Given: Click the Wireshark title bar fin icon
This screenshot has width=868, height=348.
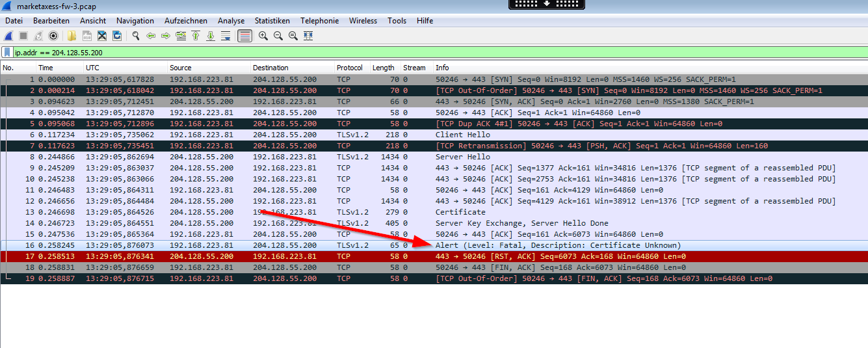Looking at the screenshot, I should point(7,5).
